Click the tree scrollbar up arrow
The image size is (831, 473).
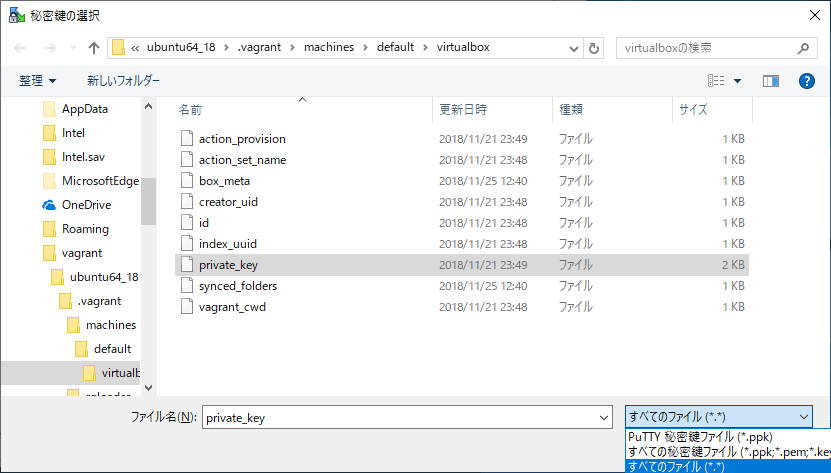pos(148,107)
